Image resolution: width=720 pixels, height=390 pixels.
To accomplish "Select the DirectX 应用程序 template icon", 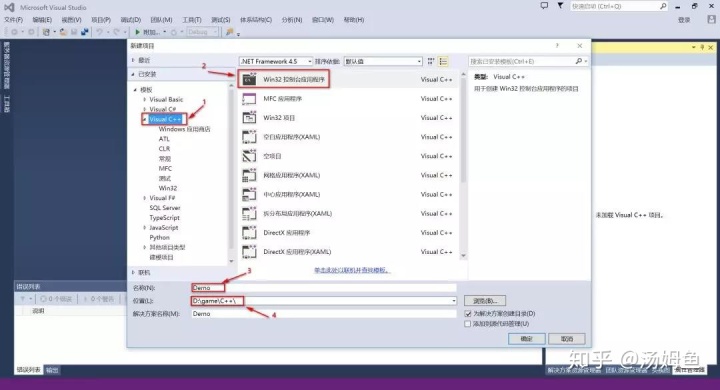I will (249, 232).
